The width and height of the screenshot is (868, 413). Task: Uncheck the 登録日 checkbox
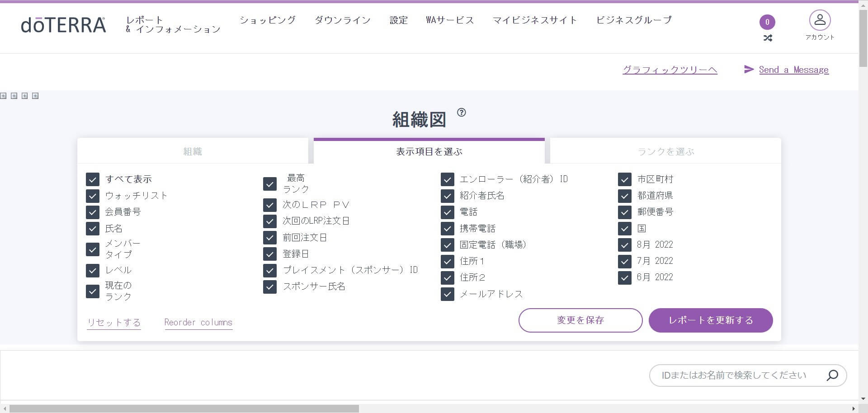coord(270,254)
